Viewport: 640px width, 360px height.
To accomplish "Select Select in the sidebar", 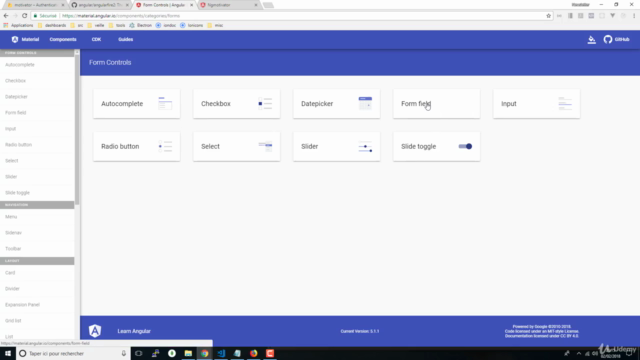I will click(x=37, y=160).
